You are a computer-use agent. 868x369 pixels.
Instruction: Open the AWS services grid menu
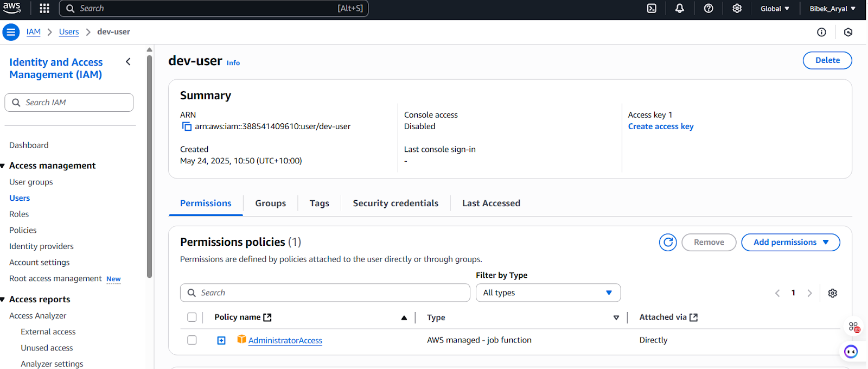pyautogui.click(x=44, y=9)
